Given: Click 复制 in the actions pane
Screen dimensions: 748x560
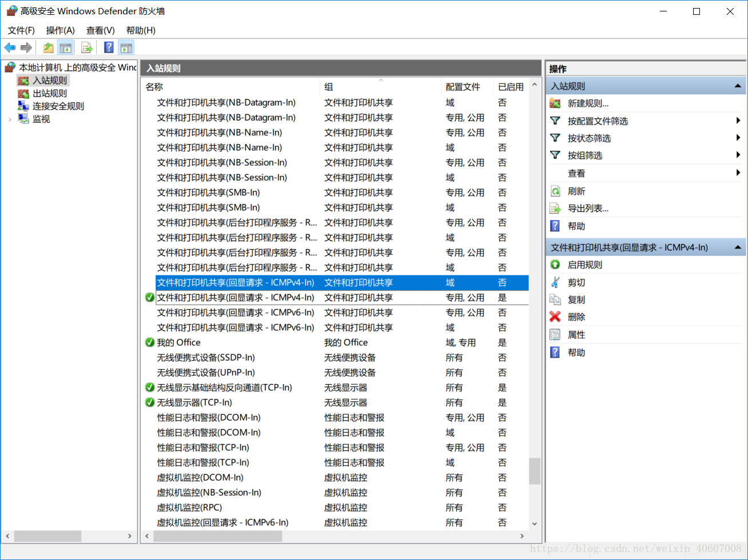Looking at the screenshot, I should 576,299.
